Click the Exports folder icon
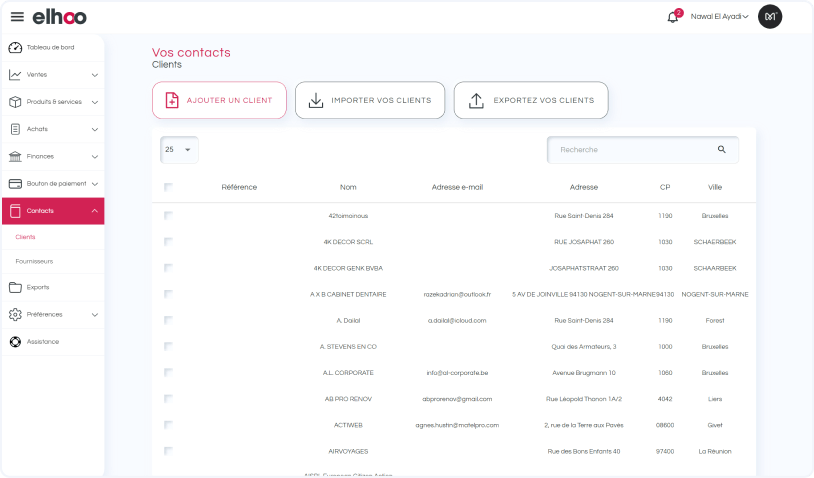814x478 pixels. pyautogui.click(x=15, y=287)
